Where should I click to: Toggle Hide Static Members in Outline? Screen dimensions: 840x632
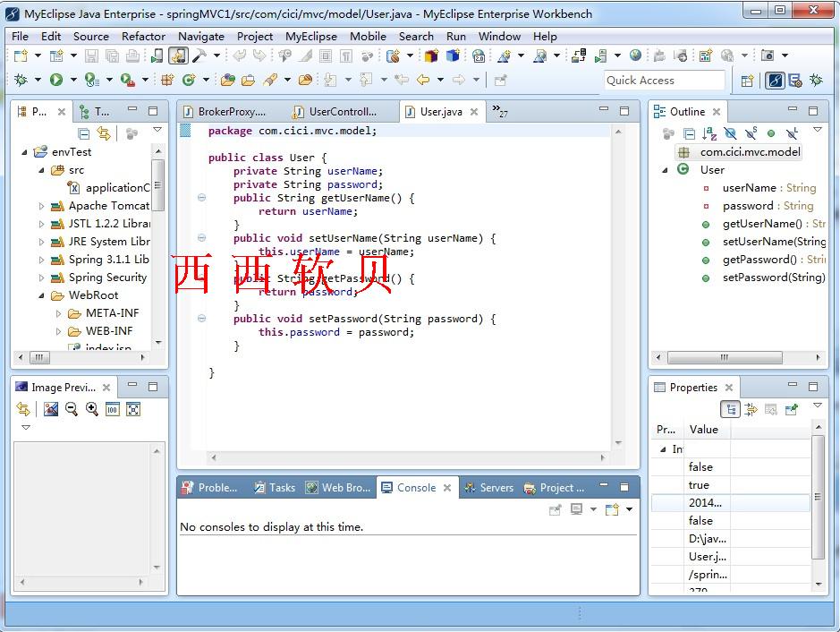(x=751, y=133)
